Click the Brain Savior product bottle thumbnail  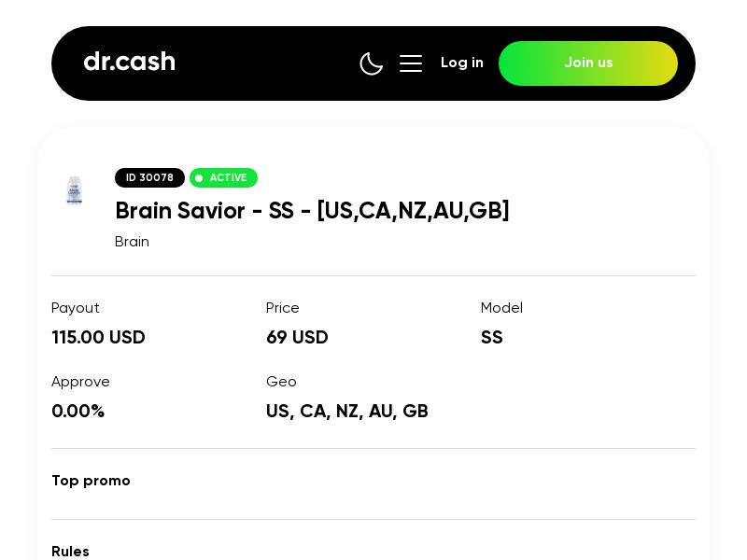click(74, 190)
